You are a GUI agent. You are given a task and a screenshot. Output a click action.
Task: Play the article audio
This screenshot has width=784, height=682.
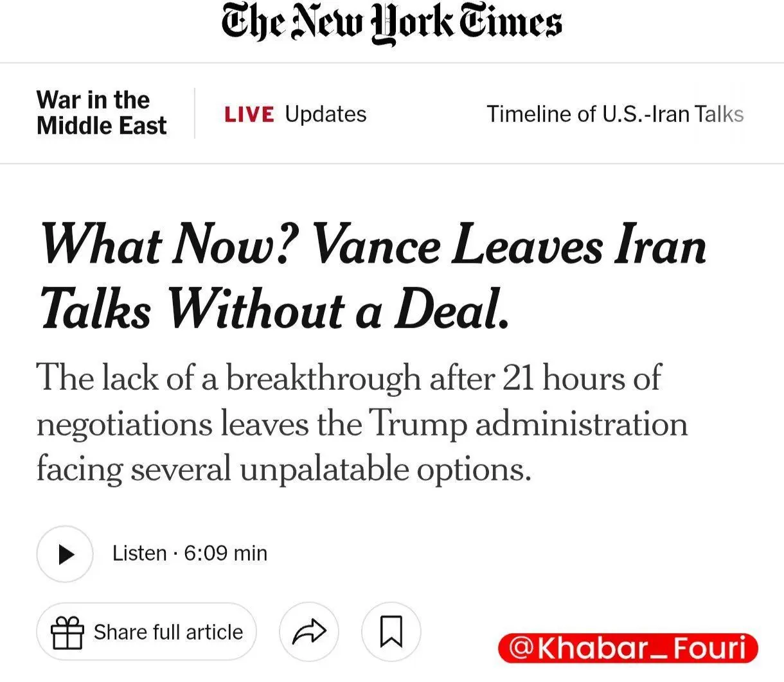[65, 554]
